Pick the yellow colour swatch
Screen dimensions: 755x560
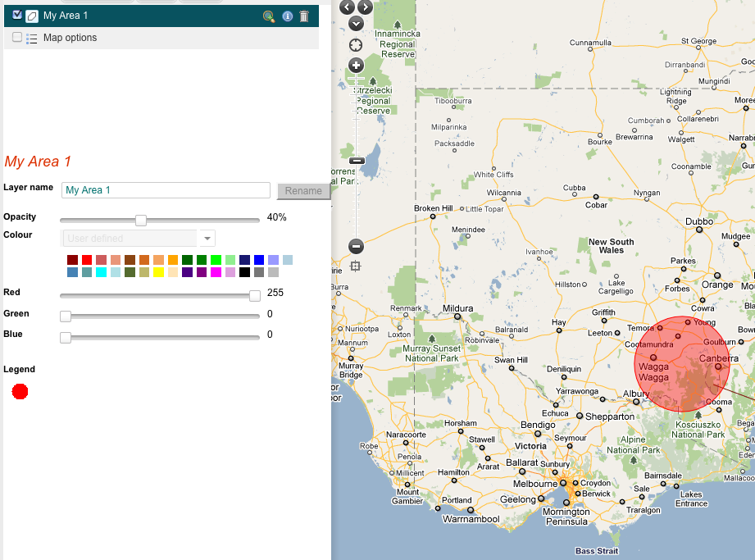click(158, 272)
